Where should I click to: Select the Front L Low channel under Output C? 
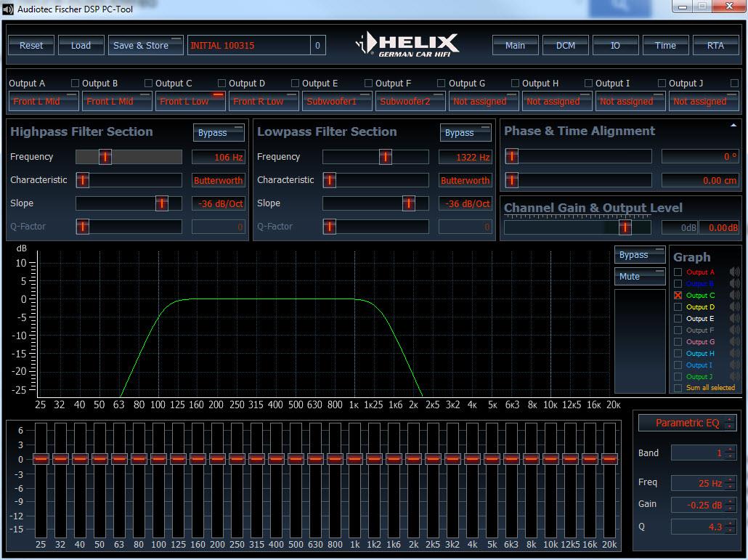pos(190,101)
